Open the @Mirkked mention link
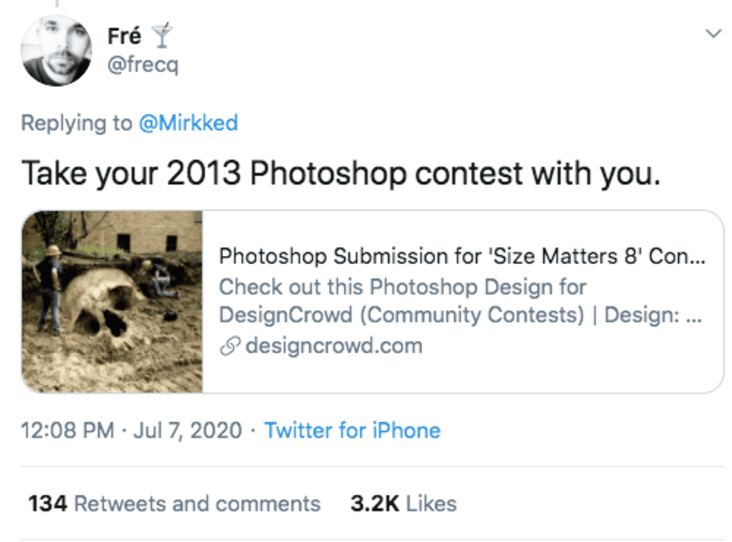The image size is (732, 542). pyautogui.click(x=189, y=123)
